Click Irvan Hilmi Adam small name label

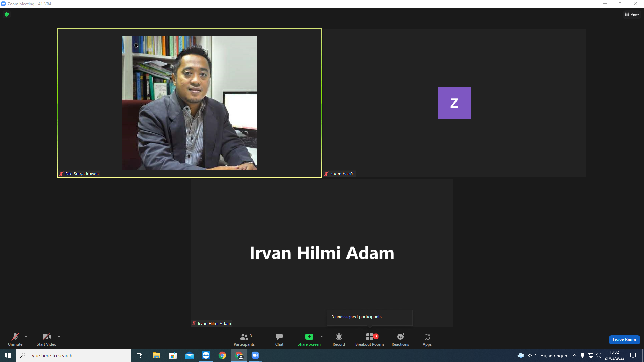214,323
